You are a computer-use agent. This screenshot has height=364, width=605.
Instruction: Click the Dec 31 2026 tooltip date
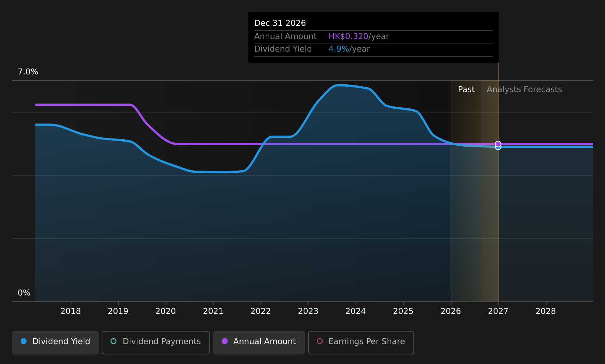tap(280, 23)
